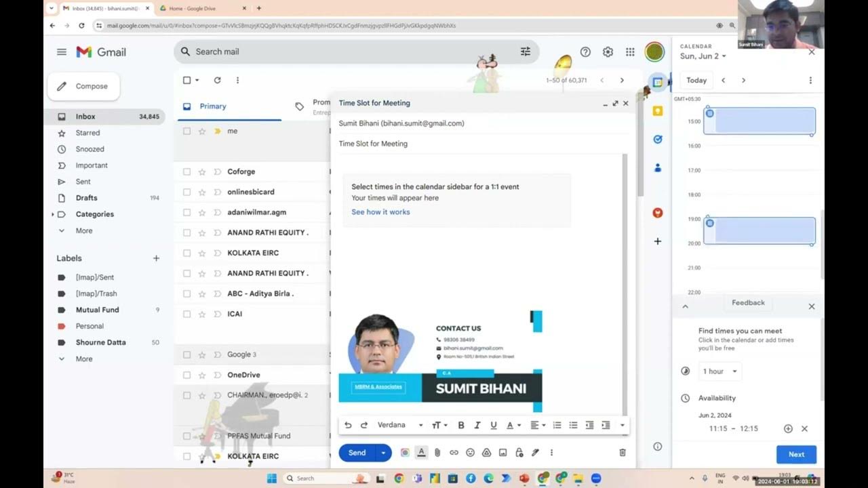Star the ICAI email
Screen dimensions: 868x488
pos(202,314)
